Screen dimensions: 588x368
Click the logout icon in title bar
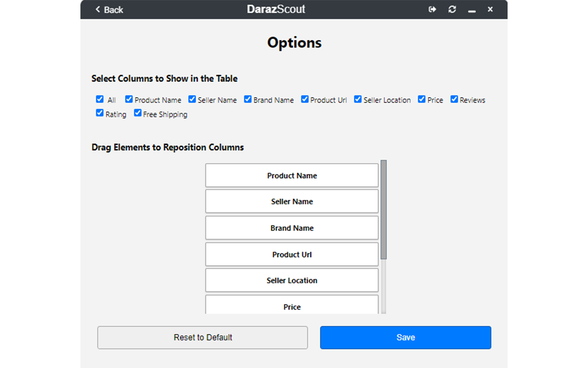[x=432, y=10]
